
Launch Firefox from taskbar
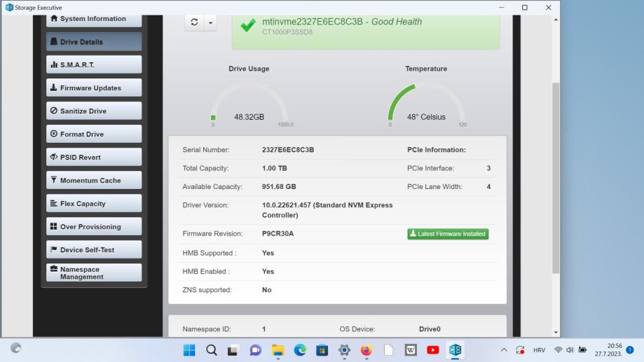click(x=366, y=350)
